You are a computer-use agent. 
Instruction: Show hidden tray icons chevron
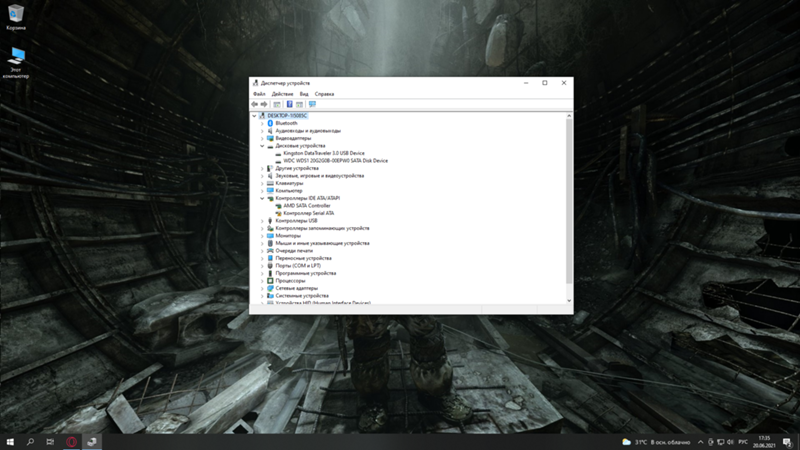[701, 442]
